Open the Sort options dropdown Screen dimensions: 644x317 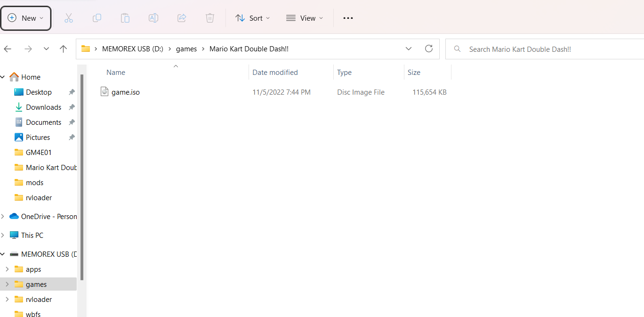tap(253, 18)
